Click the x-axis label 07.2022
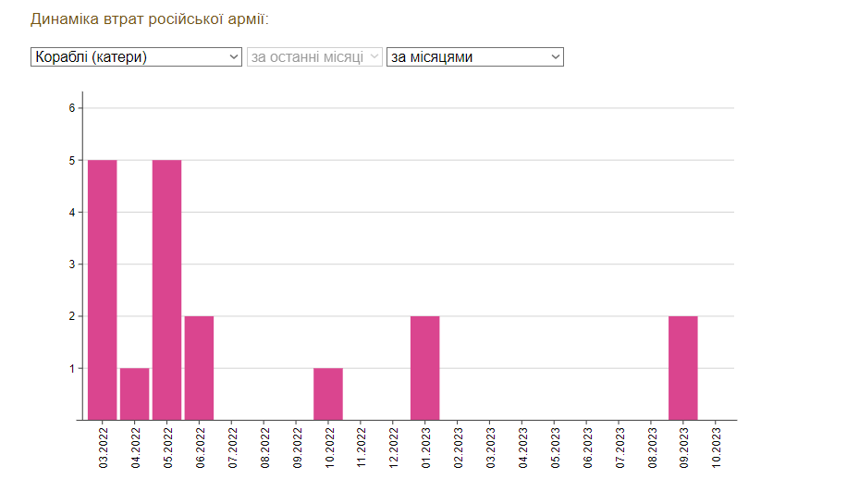This screenshot has width=859, height=504. (x=233, y=449)
